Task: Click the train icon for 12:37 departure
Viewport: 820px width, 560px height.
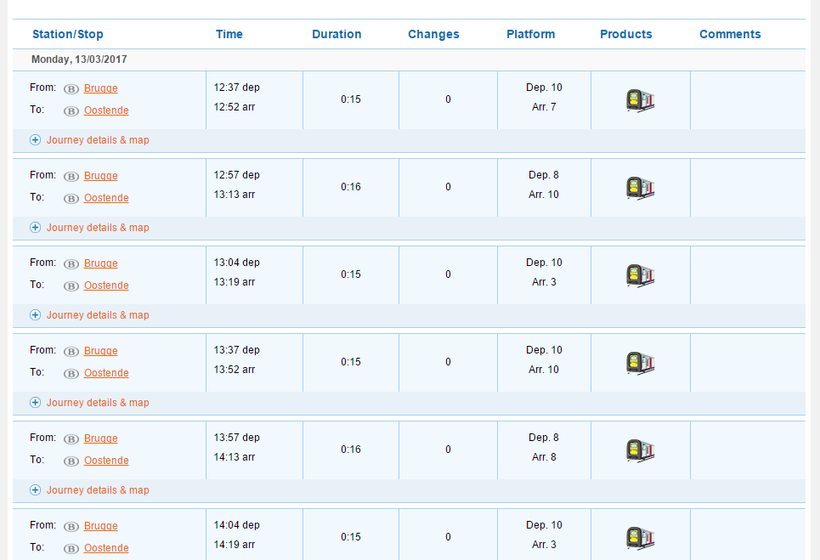Action: [x=640, y=100]
